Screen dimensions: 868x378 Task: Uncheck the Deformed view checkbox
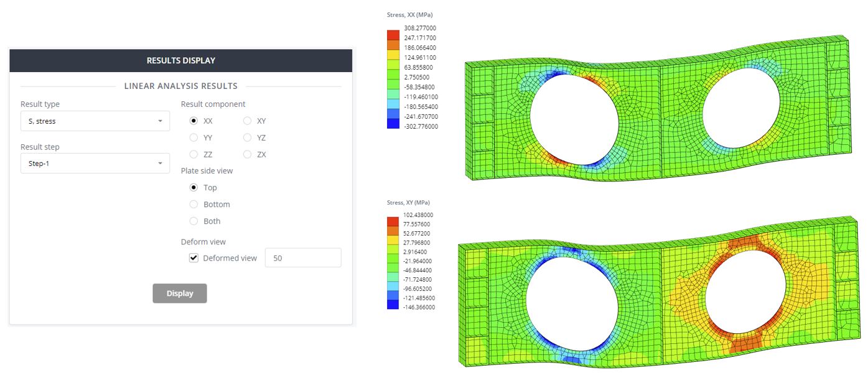194,257
